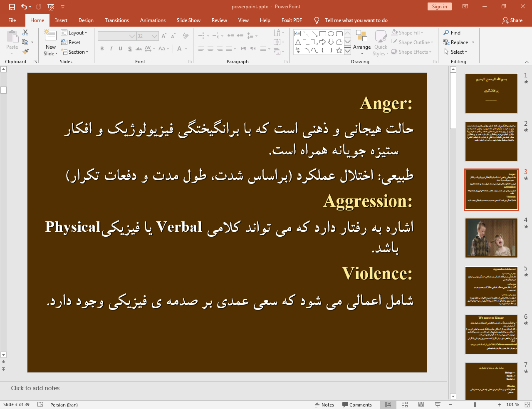Start slide show from status bar icon

pyautogui.click(x=438, y=404)
